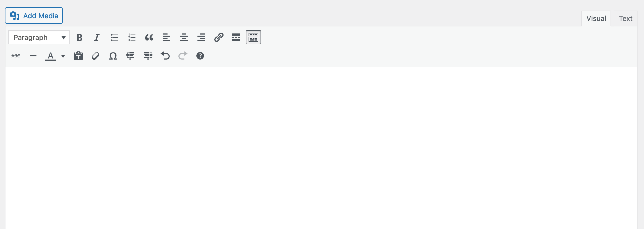Toggle the numbered list
This screenshot has height=229, width=644.
coord(132,38)
